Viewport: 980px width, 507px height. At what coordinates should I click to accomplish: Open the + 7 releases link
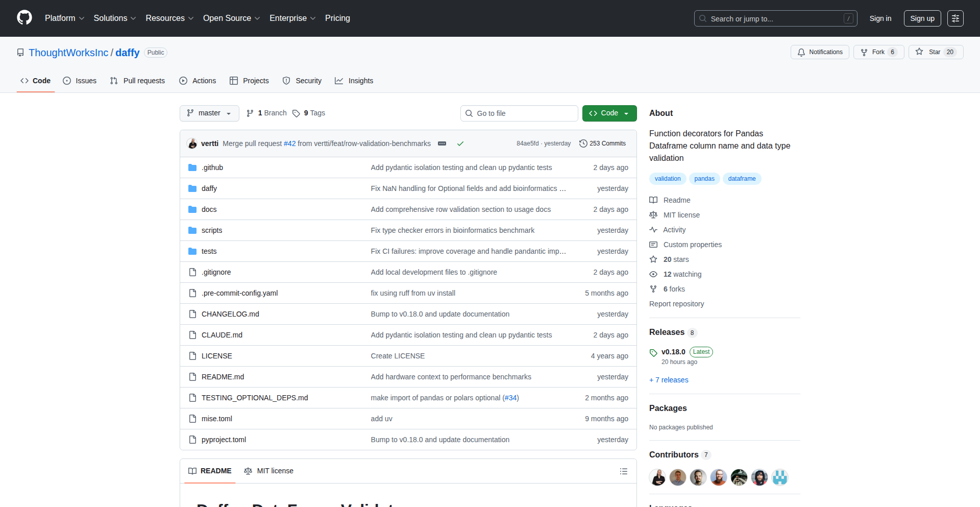click(669, 380)
